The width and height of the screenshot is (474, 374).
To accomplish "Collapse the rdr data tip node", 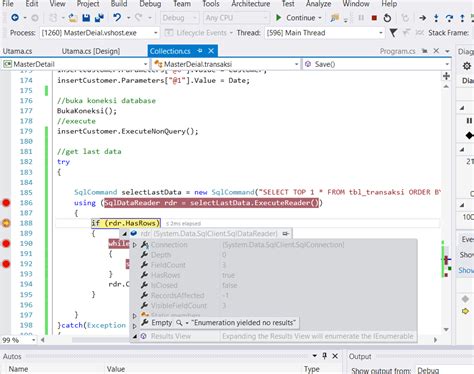I will pos(124,234).
